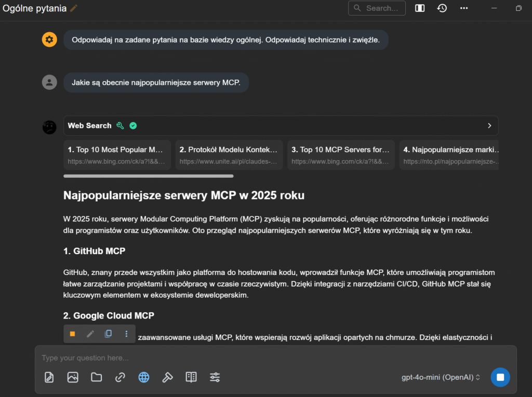The image size is (532, 397).
Task: Click the orange gear system prompt avatar
Action: point(49,39)
